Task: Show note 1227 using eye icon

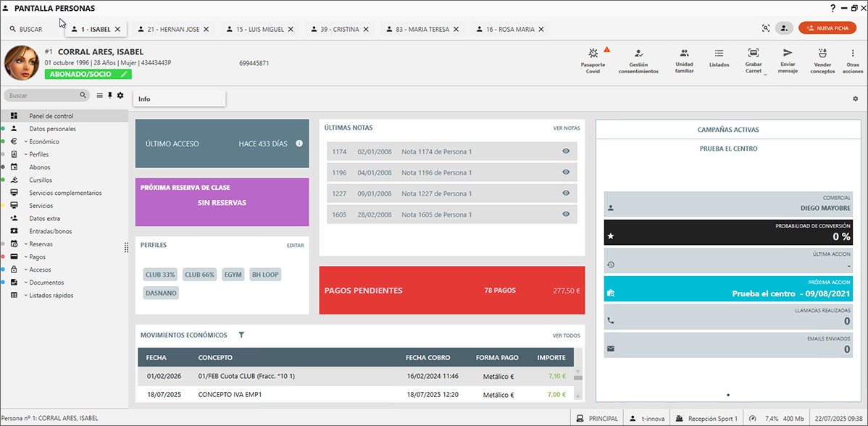Action: (x=566, y=193)
